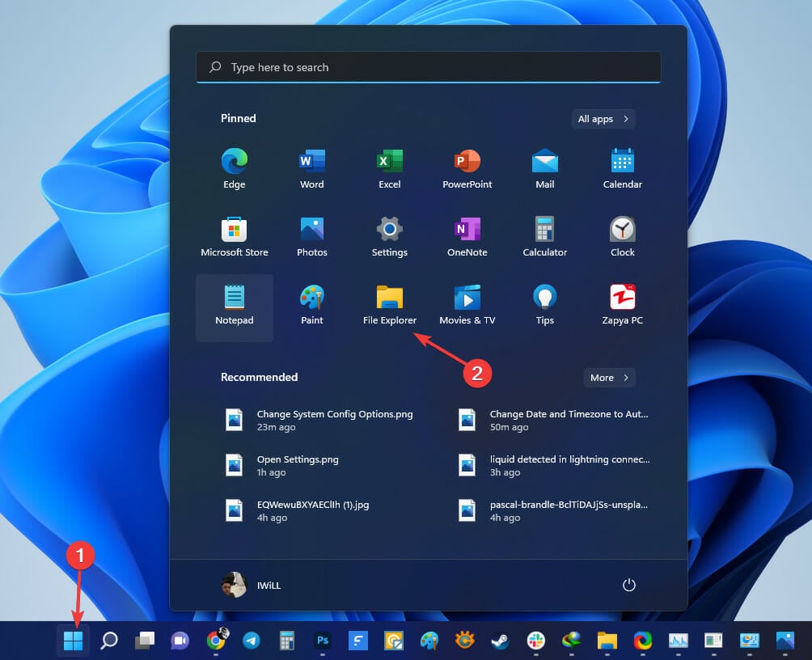Open Photoshop from the taskbar
Viewport: 812px width, 660px height.
pos(323,641)
